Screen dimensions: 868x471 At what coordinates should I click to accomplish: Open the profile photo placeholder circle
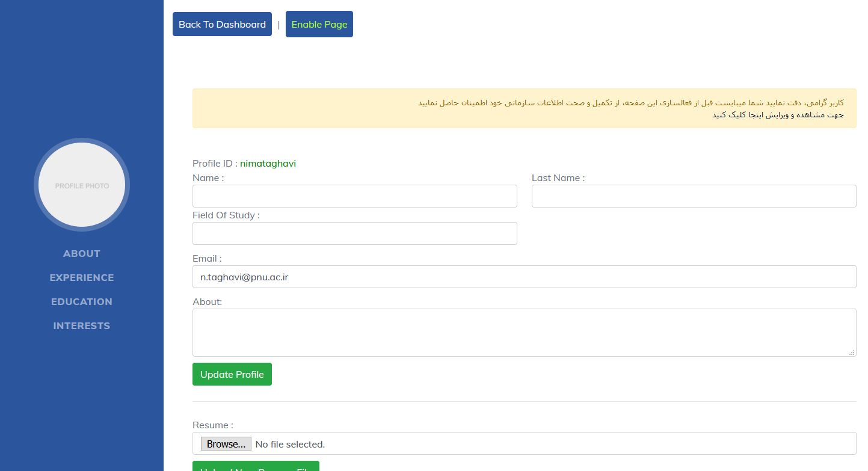click(x=82, y=185)
